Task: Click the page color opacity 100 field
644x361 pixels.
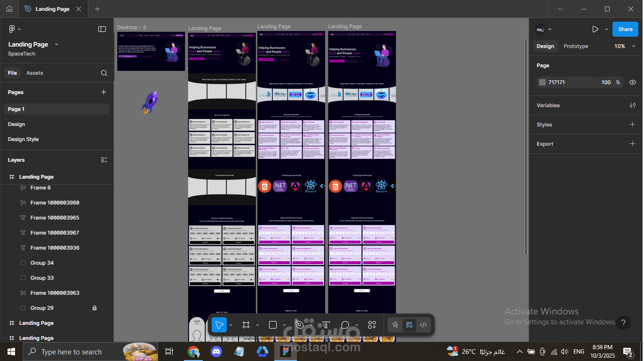Action: click(606, 82)
